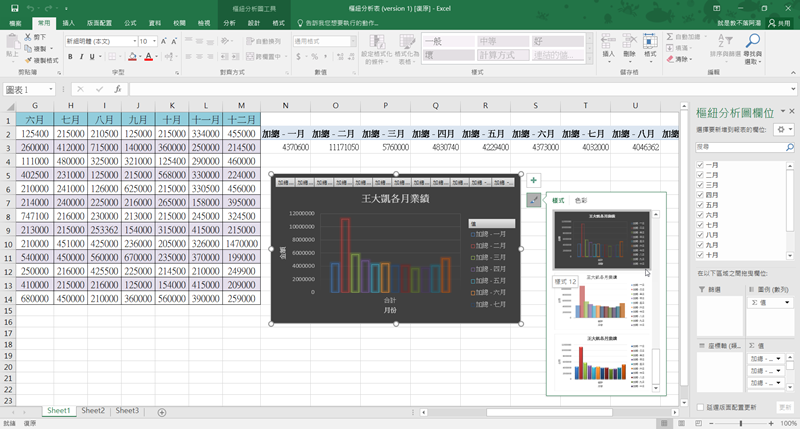Switch to the 插入 ribbon tab
The width and height of the screenshot is (800, 429).
68,21
